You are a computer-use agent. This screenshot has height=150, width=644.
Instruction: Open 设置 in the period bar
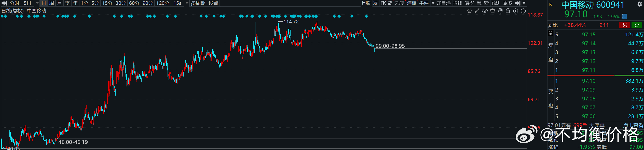tap(213, 3)
